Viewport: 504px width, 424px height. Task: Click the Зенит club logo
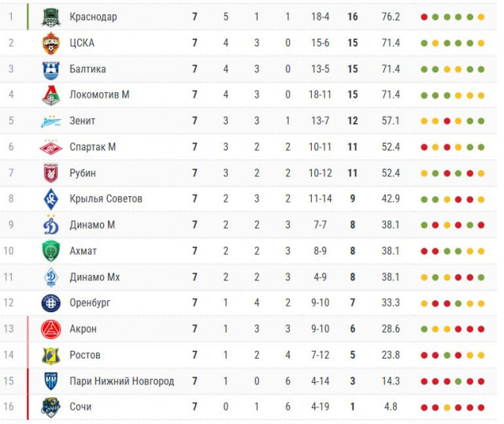pos(51,121)
